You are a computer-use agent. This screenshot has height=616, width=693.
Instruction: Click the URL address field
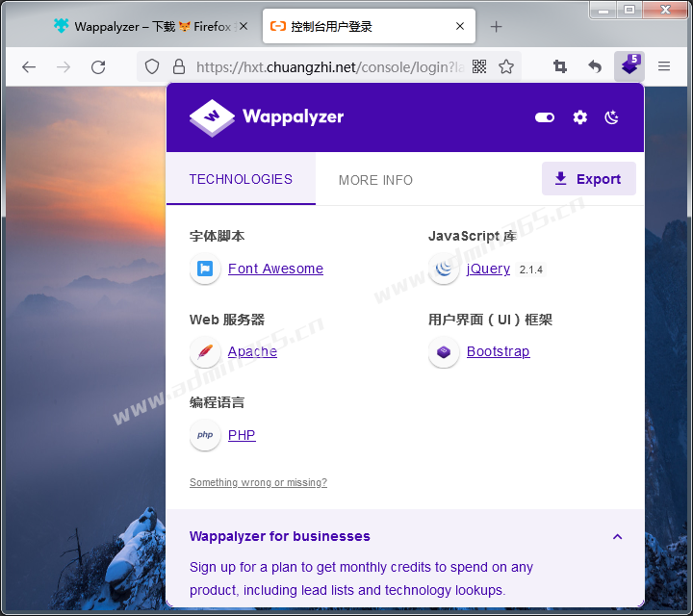pos(330,67)
